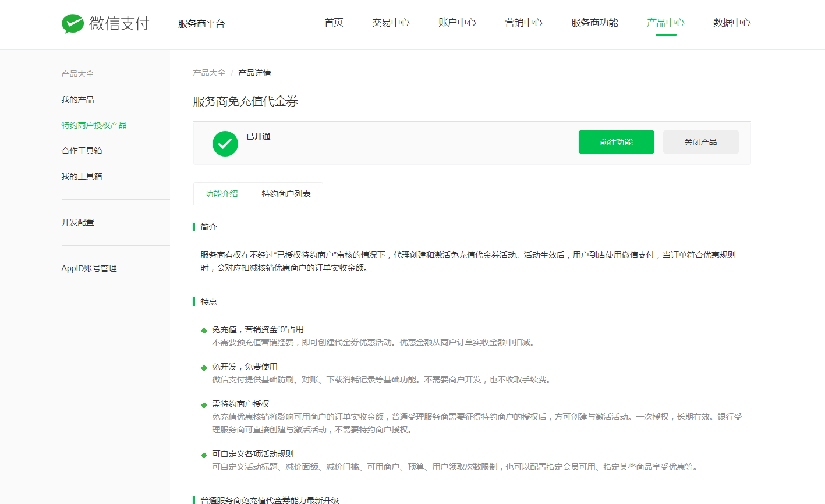
Task: Open 营销中心 navigation item
Action: [x=523, y=23]
